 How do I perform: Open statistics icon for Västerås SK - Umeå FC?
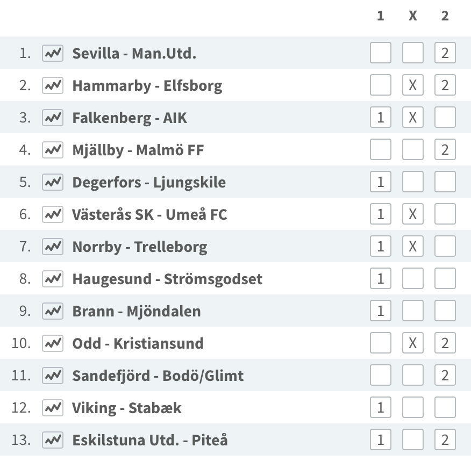[53, 214]
